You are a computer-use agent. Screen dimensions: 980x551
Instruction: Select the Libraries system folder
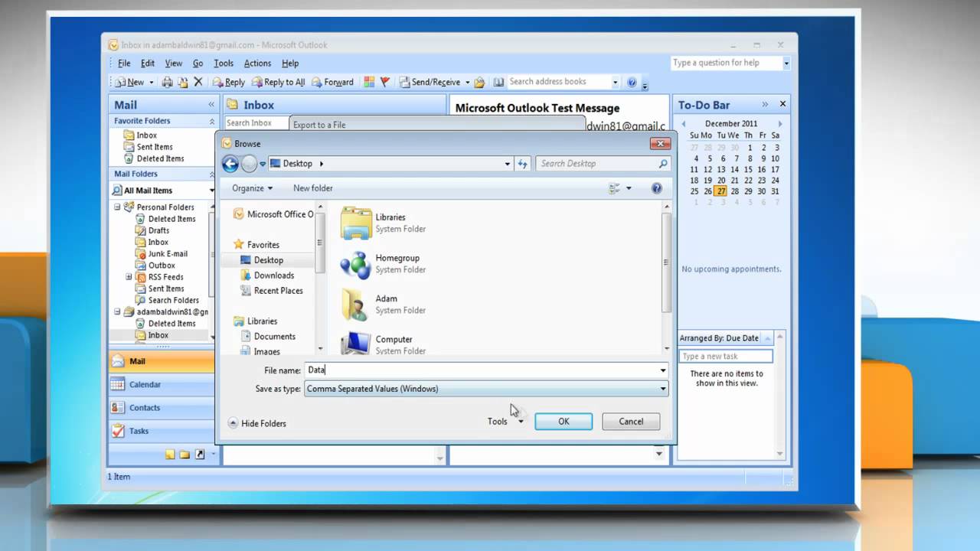(x=383, y=223)
